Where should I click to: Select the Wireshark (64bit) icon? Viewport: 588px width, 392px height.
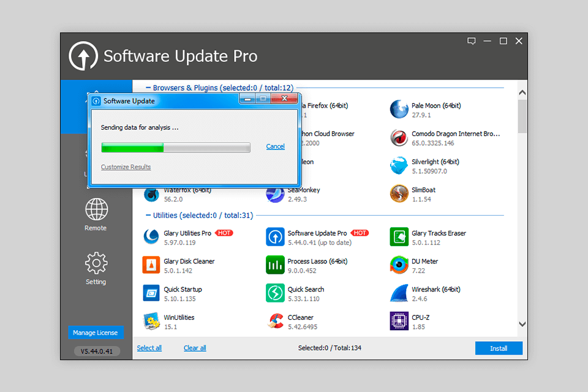point(399,293)
